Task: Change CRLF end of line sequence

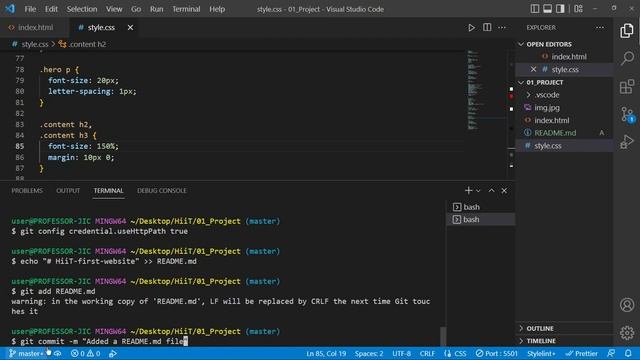Action: click(x=427, y=353)
